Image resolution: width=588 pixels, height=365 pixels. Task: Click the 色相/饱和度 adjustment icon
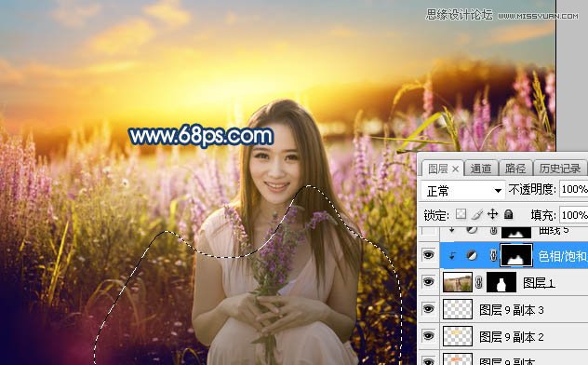(x=472, y=255)
